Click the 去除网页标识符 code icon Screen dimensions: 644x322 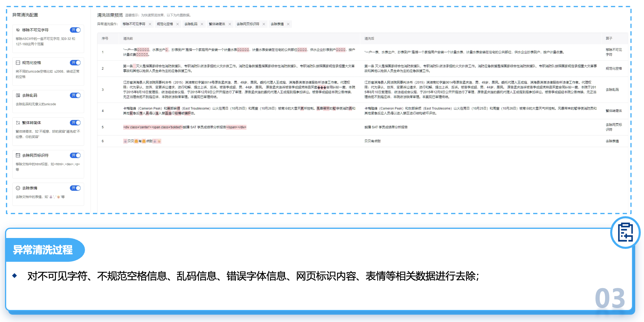coord(18,155)
